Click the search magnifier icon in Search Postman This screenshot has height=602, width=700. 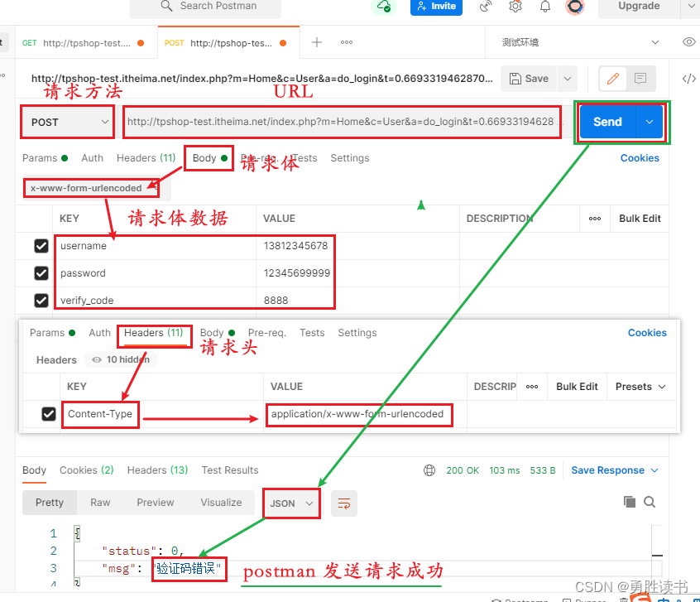pos(166,6)
